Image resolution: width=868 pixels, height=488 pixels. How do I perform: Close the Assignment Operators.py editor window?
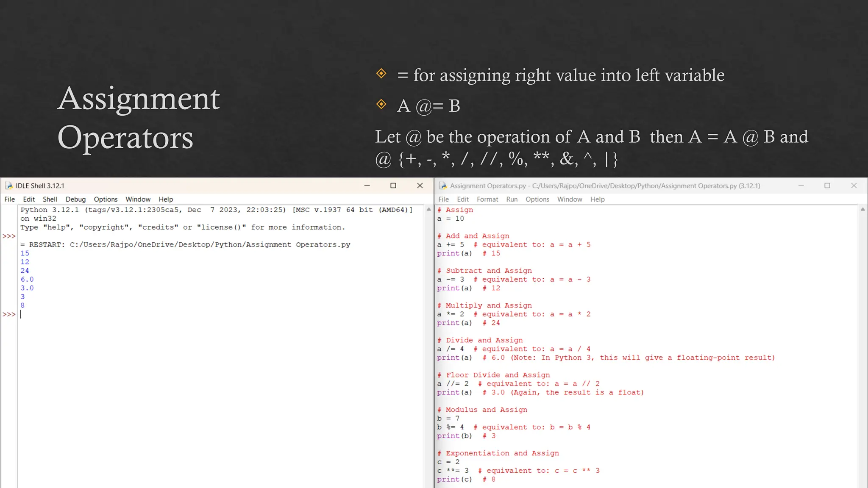coord(854,186)
